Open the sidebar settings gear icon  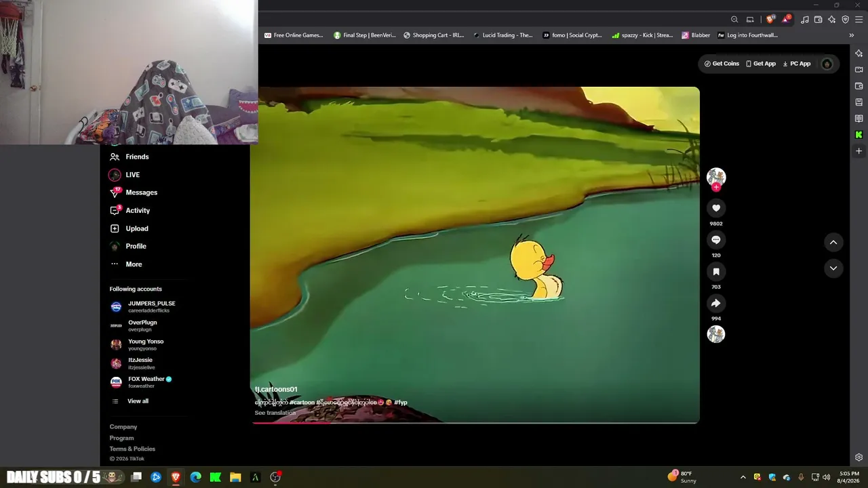[x=859, y=457]
